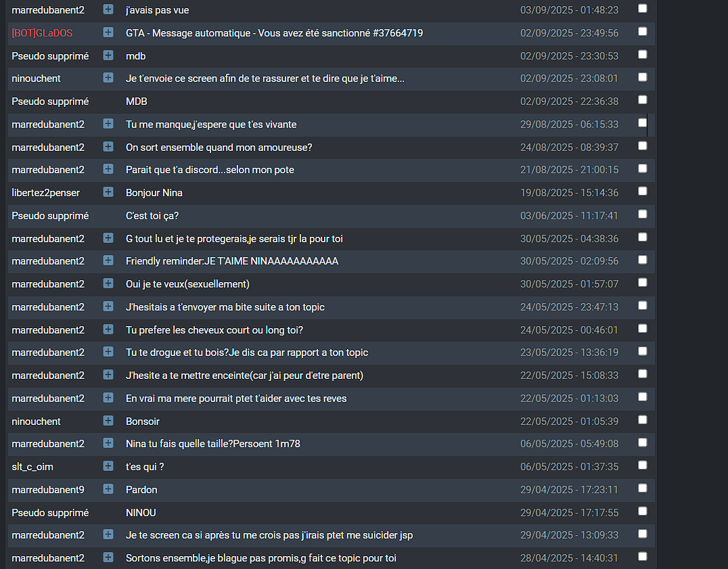728x569 pixels.
Task: Click plus icon on 'Tu me manque' row
Action: point(108,123)
